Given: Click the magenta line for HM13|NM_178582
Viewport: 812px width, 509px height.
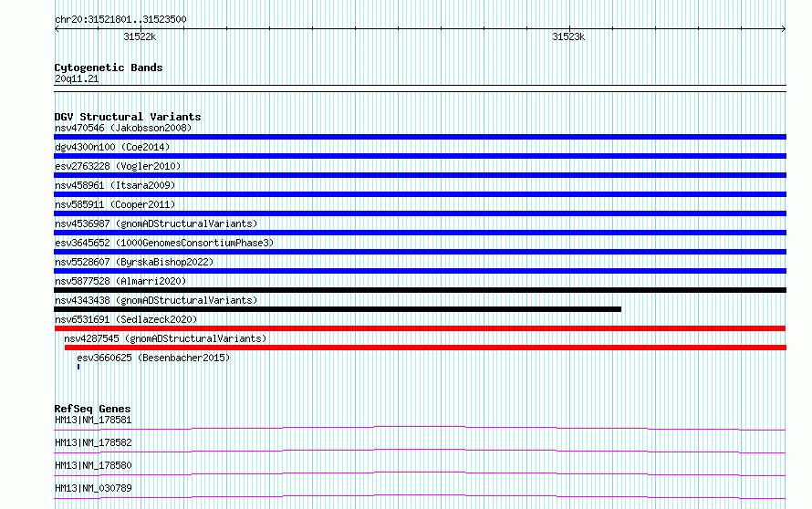Looking at the screenshot, I should [x=420, y=451].
